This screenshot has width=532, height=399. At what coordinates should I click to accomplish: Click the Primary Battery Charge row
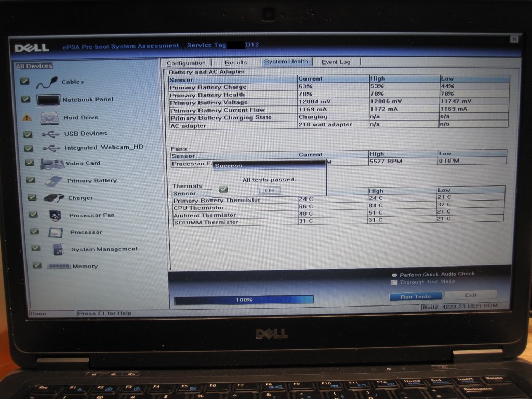(x=339, y=87)
